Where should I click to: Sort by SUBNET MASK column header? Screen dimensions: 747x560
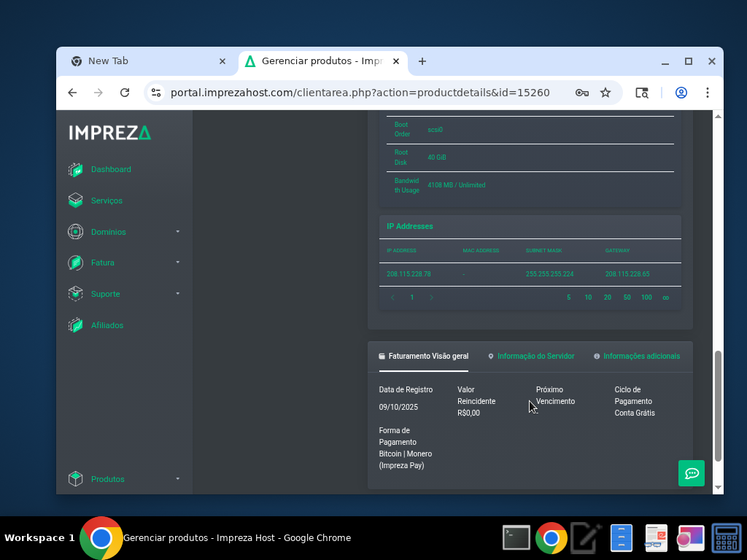click(544, 251)
